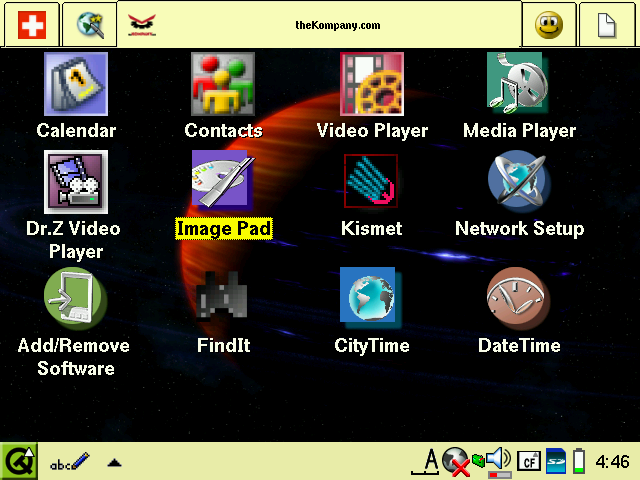
Task: Click the Add/Remove Software label text
Action: (x=74, y=357)
